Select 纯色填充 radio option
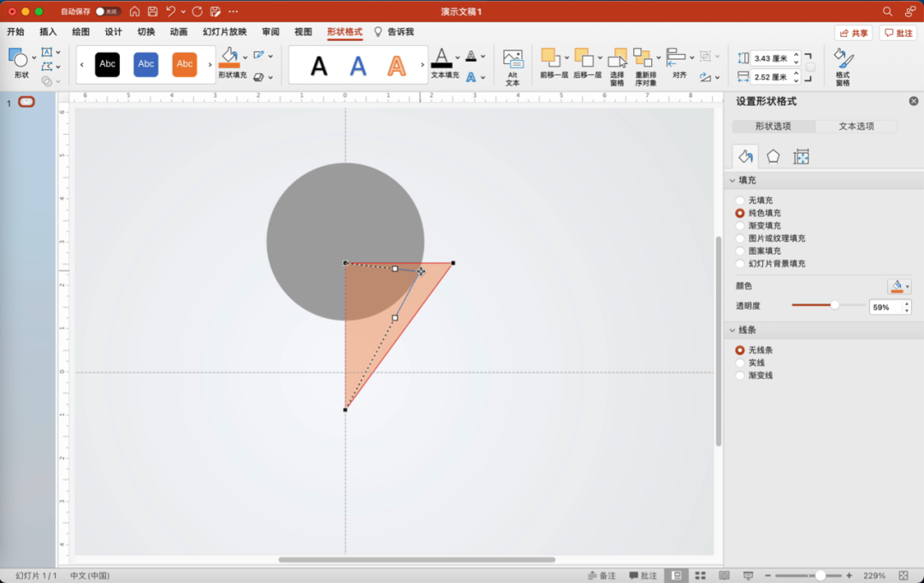This screenshot has width=924, height=583. pyautogui.click(x=740, y=213)
